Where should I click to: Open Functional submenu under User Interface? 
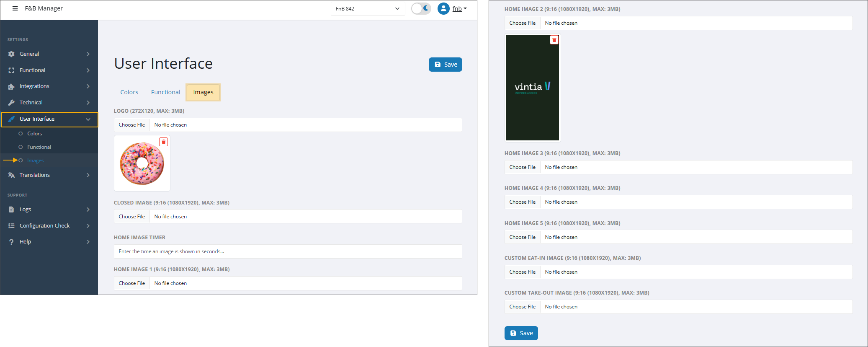(x=39, y=147)
